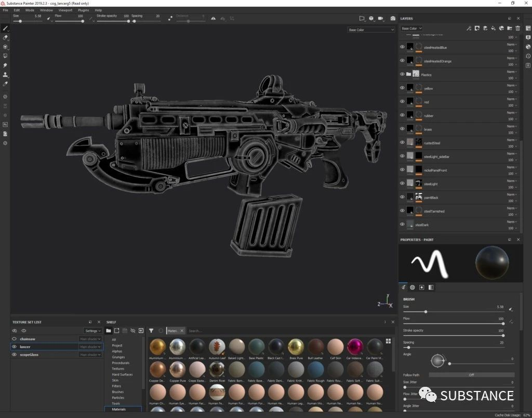Open chainsaw Main shader dropdown
The height and width of the screenshot is (418, 532).
coord(90,339)
